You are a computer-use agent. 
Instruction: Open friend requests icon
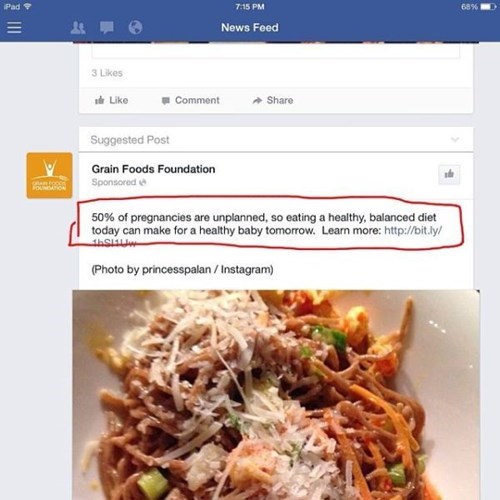click(78, 28)
